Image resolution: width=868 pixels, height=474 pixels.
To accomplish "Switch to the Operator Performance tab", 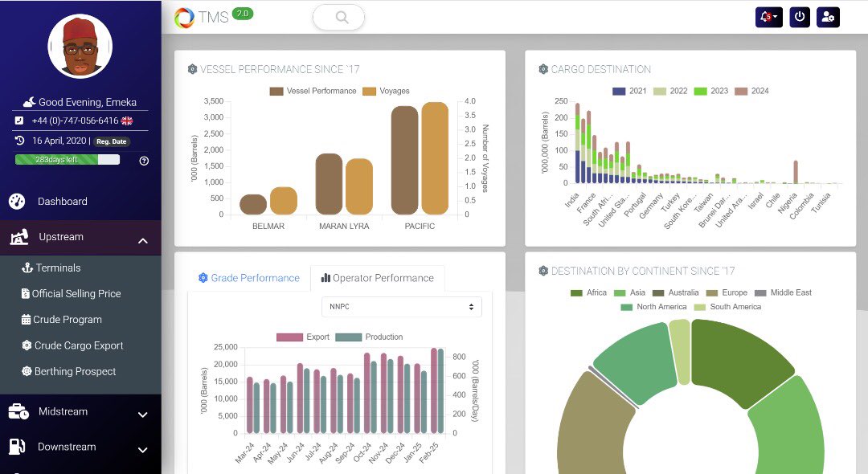I will (378, 278).
